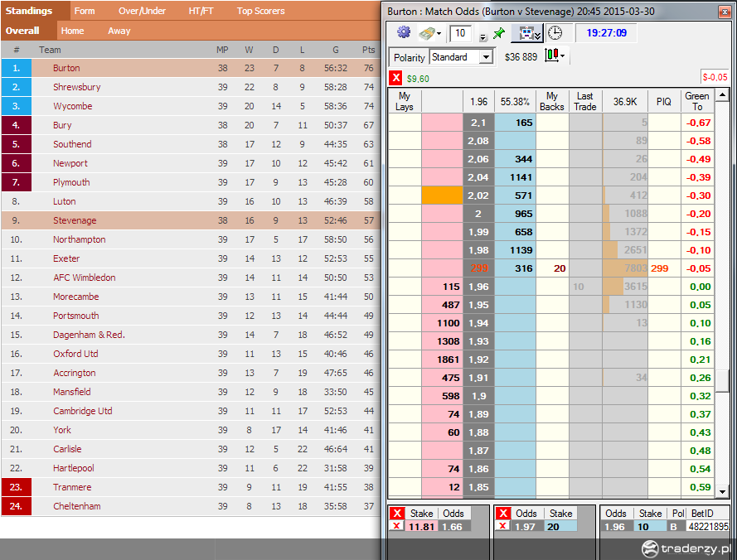The width and height of the screenshot is (737, 560).
Task: Switch to the Form tab
Action: click(85, 11)
